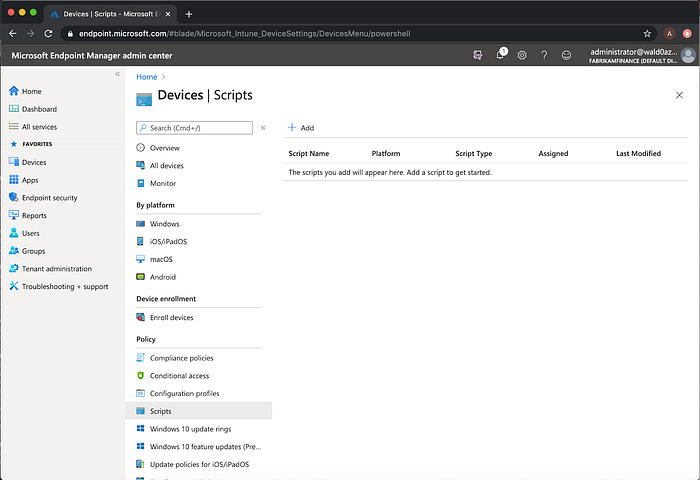Collapse the Devices blade menu chevrons
700x480 pixels.
pos(263,128)
